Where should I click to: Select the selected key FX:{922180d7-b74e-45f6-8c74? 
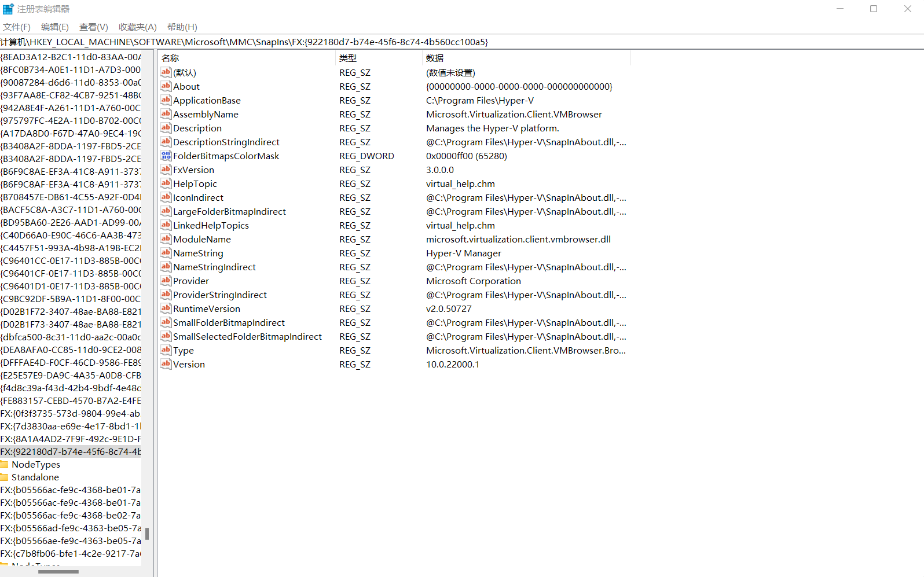click(x=71, y=452)
